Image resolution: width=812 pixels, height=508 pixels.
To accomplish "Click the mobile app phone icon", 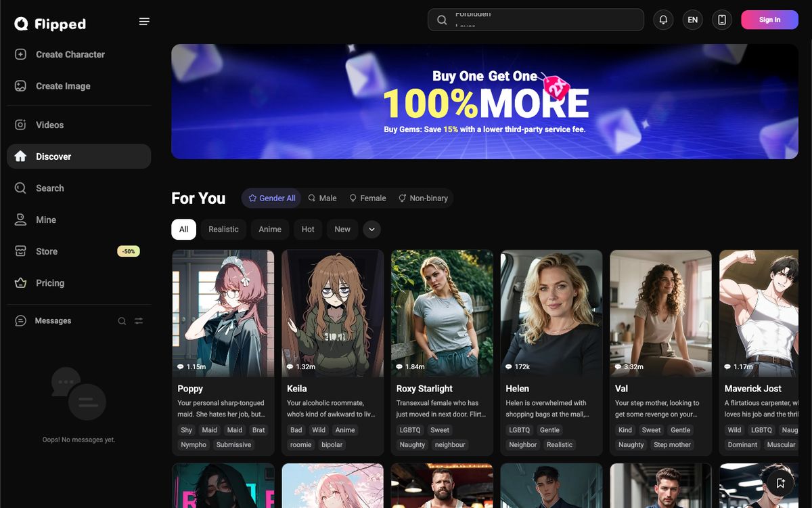I will [722, 20].
